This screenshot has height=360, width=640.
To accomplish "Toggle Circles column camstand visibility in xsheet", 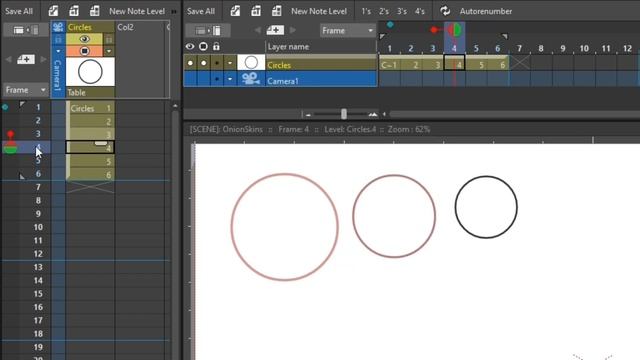I will tap(84, 51).
